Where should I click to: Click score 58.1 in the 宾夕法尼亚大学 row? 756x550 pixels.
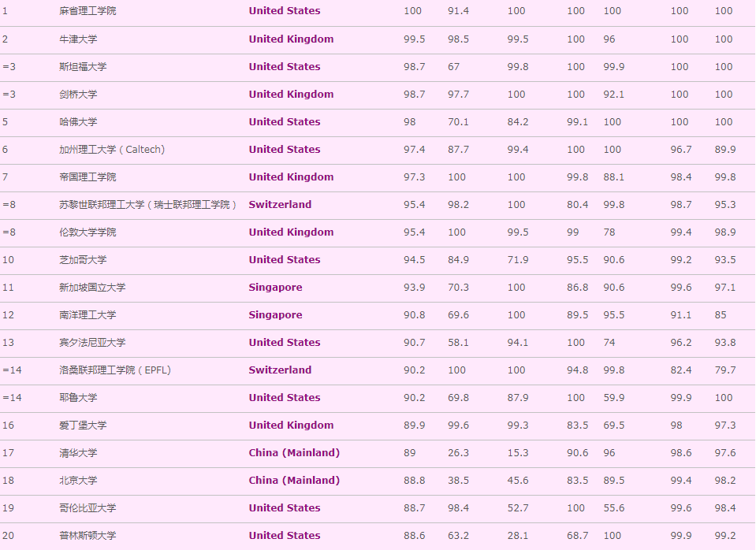pos(458,342)
